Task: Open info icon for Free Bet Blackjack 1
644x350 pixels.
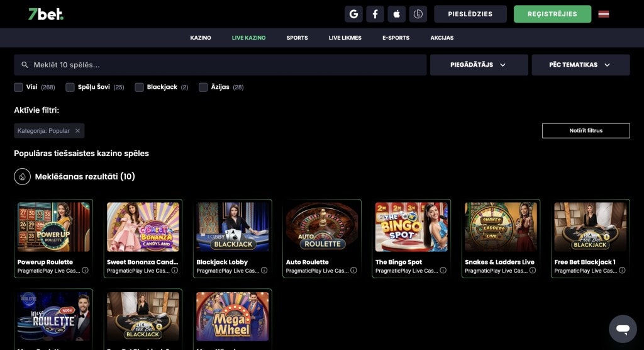Action: (x=622, y=270)
